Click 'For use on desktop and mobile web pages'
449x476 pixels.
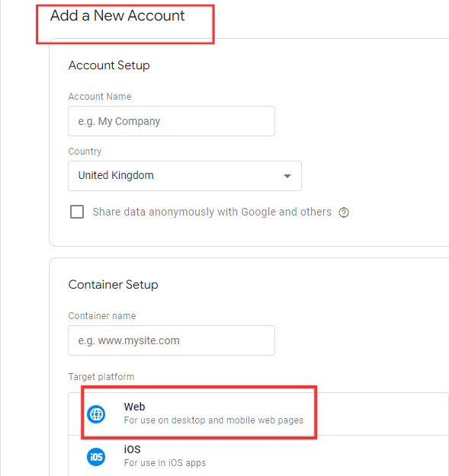click(x=213, y=420)
